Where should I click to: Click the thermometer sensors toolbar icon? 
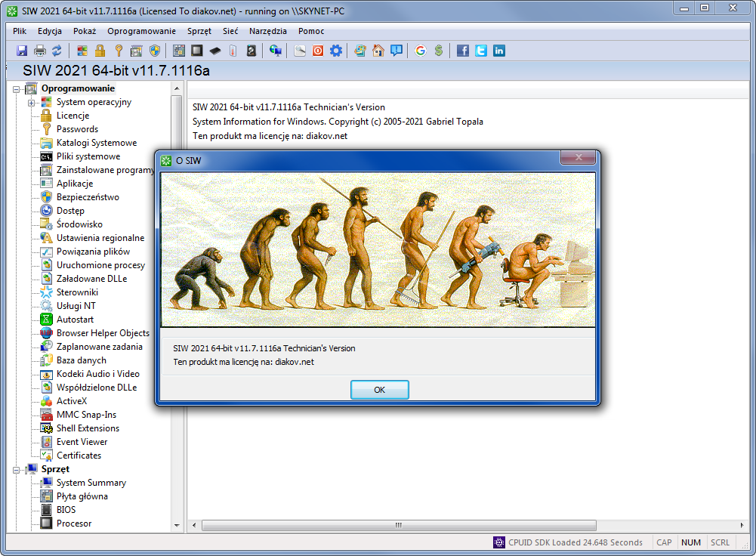pos(233,51)
